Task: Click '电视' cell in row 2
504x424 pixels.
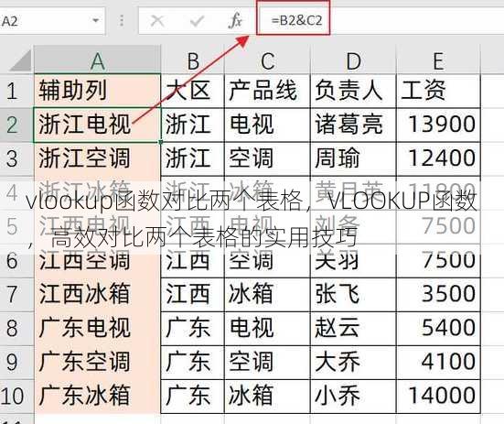Action: point(267,125)
